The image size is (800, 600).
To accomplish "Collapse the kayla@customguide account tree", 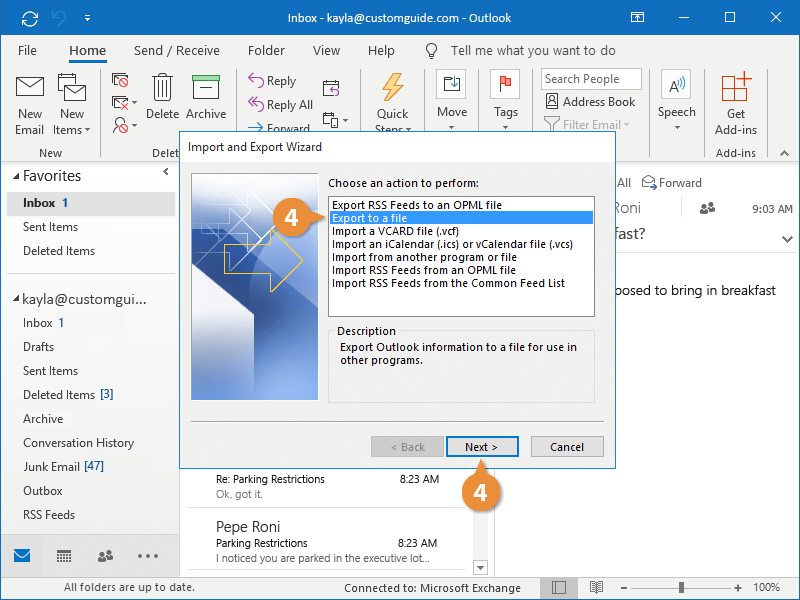I will click(x=16, y=298).
